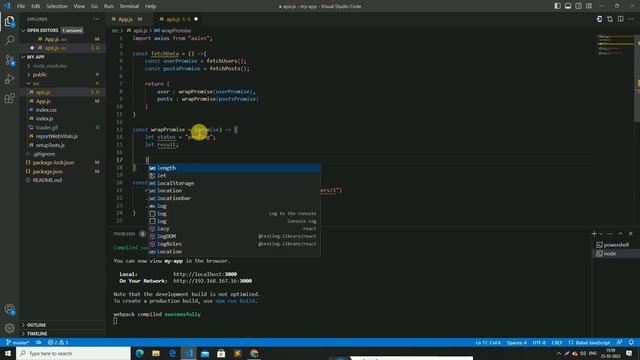Viewport: 640px width, 360px height.
Task: Open editor More Actions ellipsis
Action: 631,19
